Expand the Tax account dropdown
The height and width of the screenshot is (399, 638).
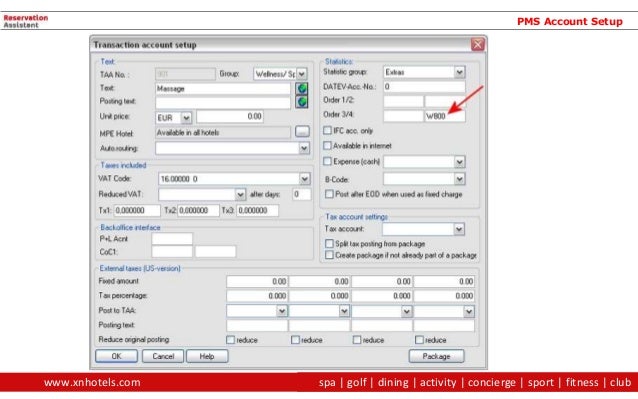[x=459, y=229]
